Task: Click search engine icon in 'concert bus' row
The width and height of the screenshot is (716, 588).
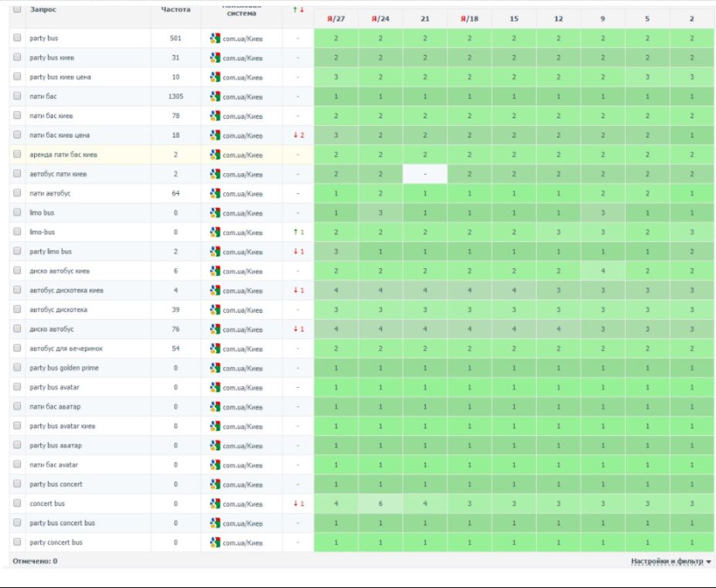Action: (215, 504)
